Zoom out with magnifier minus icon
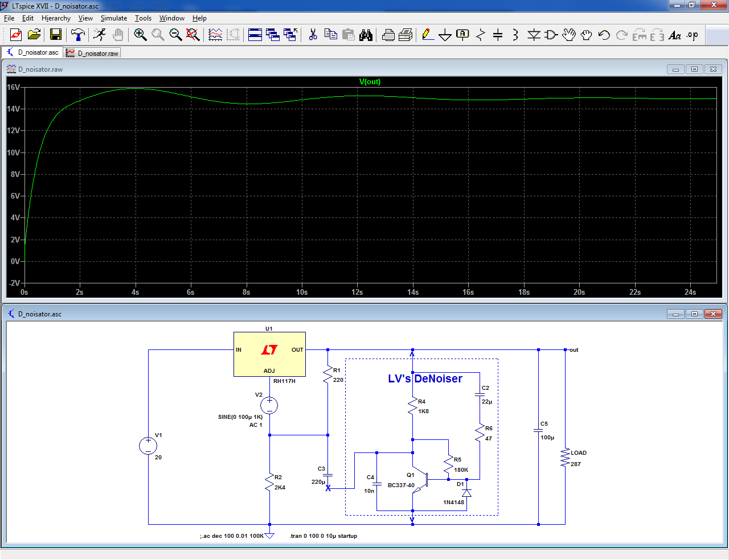 [175, 35]
